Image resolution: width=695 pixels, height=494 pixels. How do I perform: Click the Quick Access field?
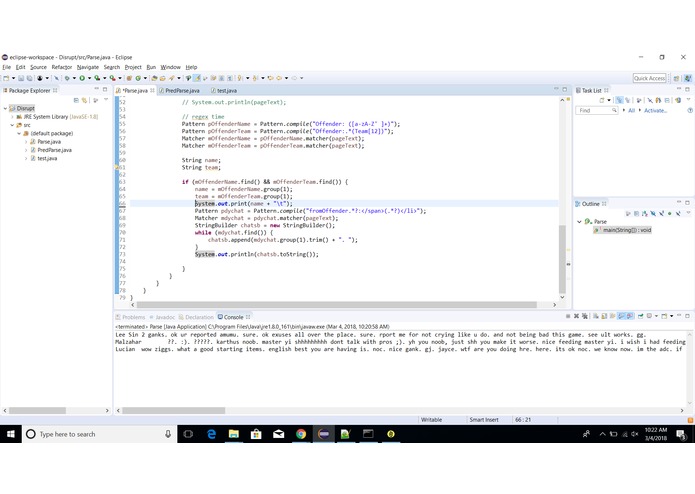649,78
